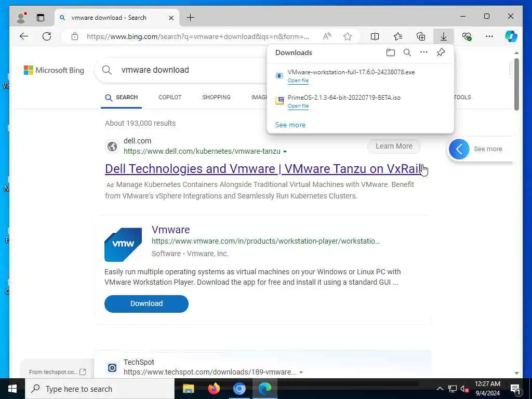The height and width of the screenshot is (399, 532).
Task: Refresh the page
Action: click(x=47, y=36)
